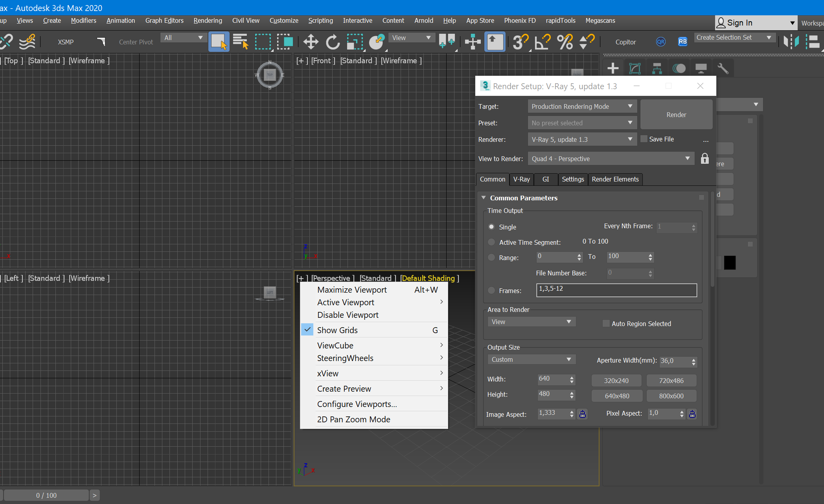Click Select and Place tool
824x504 pixels.
coord(377,42)
